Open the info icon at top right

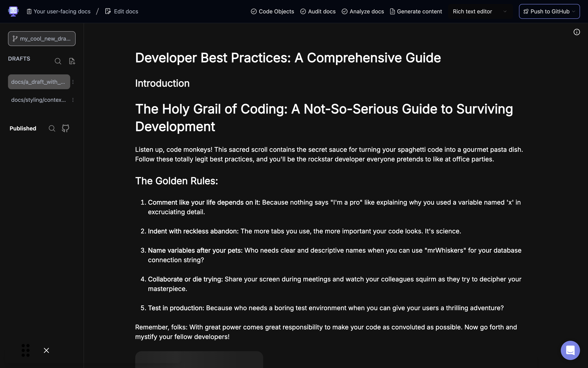[577, 32]
